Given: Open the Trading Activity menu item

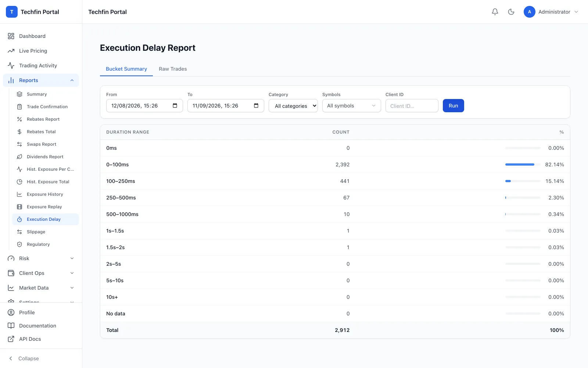Looking at the screenshot, I should pos(41,66).
